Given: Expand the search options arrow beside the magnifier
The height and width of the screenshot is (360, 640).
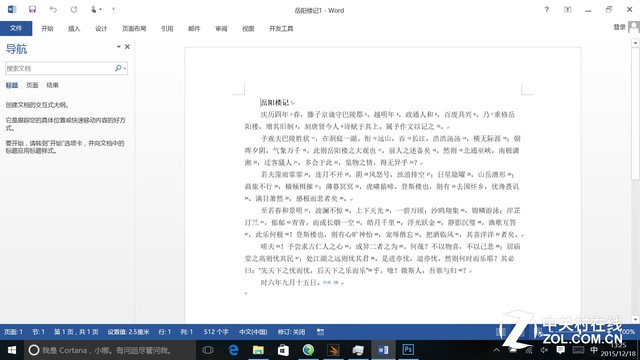Looking at the screenshot, I should (x=125, y=69).
